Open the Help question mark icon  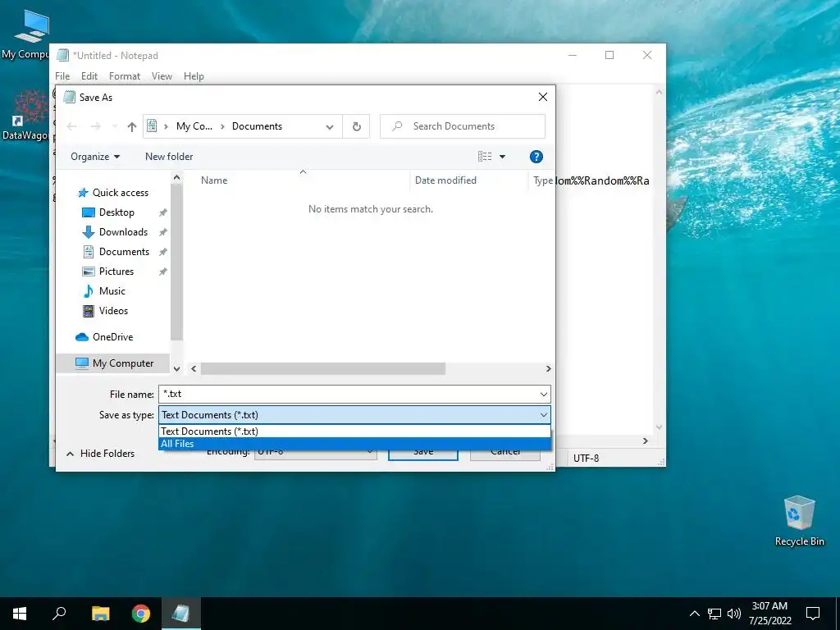click(x=536, y=157)
